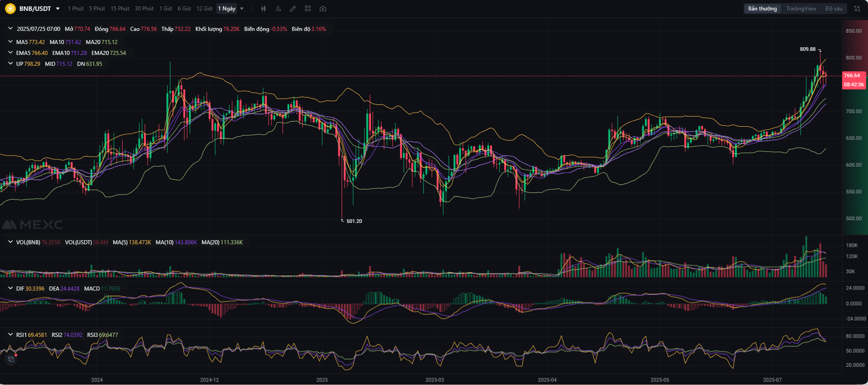Switch to the 30 Phút interval
Viewport: 868px width, 385px height.
pyautogui.click(x=144, y=9)
